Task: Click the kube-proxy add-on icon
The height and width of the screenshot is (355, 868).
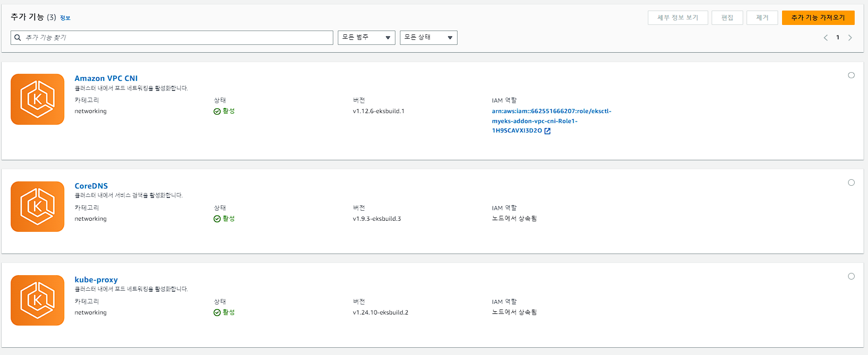Action: point(38,300)
